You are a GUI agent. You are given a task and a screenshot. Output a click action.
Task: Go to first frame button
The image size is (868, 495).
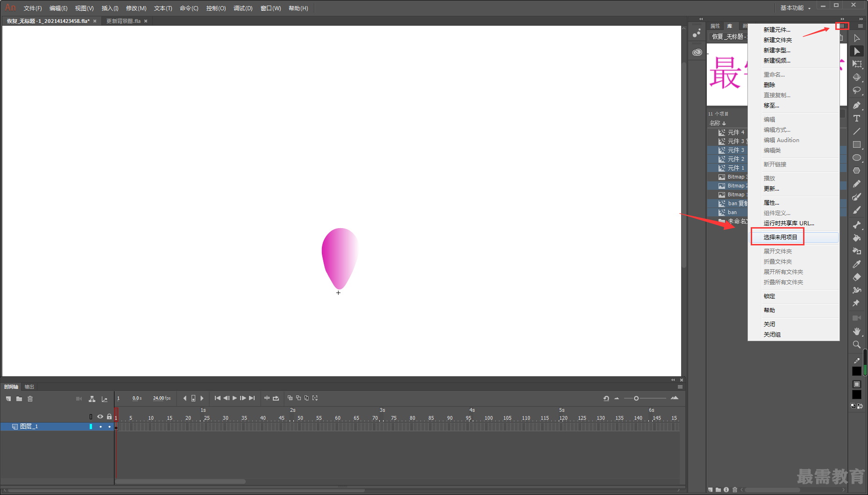(218, 398)
